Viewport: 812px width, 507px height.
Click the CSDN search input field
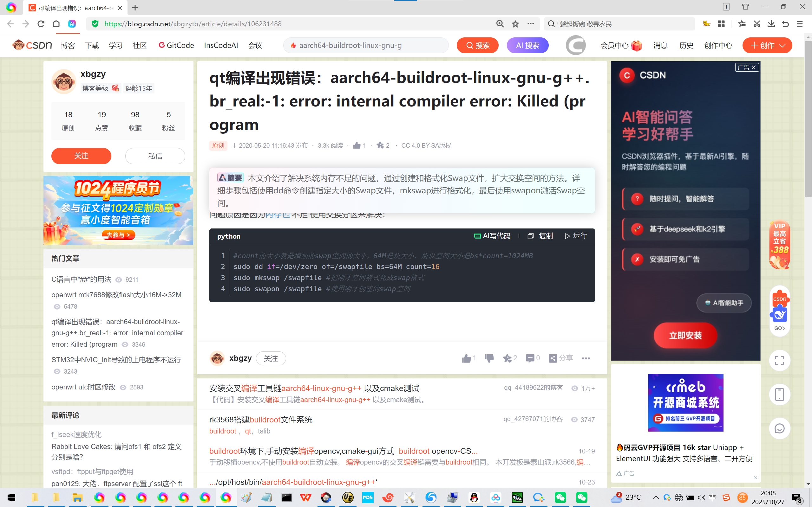point(366,46)
